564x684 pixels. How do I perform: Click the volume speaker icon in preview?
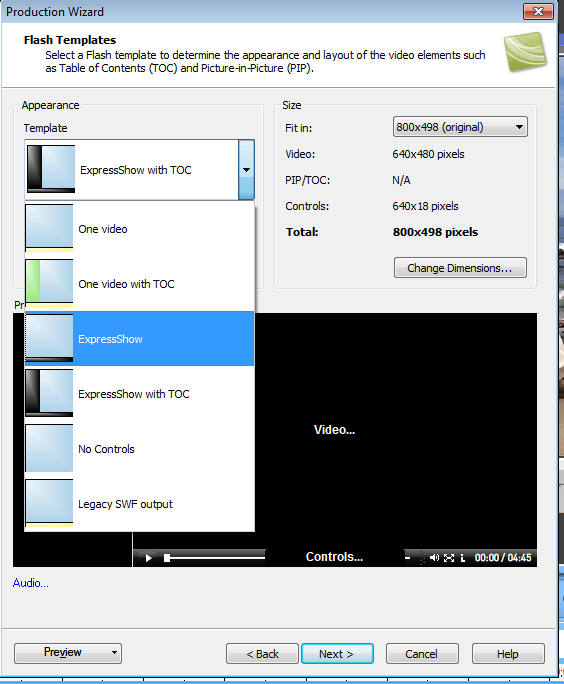tap(434, 557)
